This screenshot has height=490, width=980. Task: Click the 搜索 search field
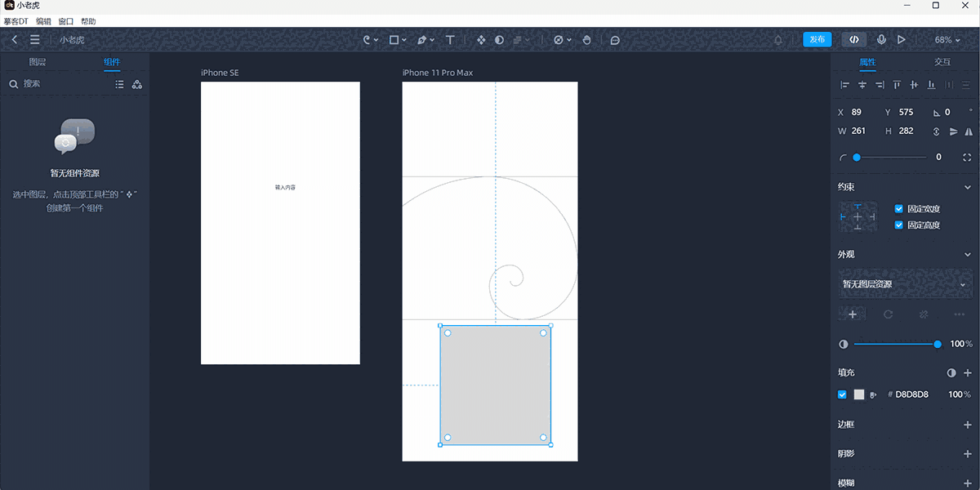(x=57, y=84)
